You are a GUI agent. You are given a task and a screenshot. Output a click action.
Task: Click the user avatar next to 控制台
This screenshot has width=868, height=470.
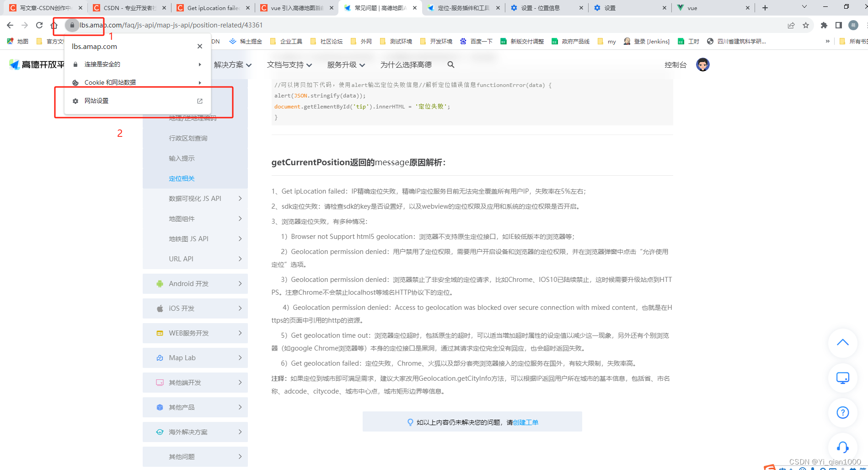pyautogui.click(x=703, y=65)
